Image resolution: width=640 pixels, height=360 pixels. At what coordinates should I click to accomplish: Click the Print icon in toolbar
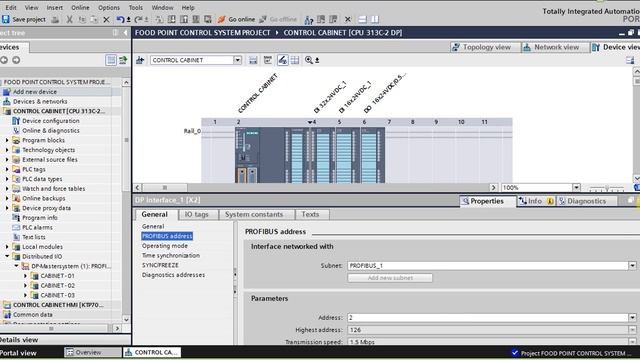(55, 19)
